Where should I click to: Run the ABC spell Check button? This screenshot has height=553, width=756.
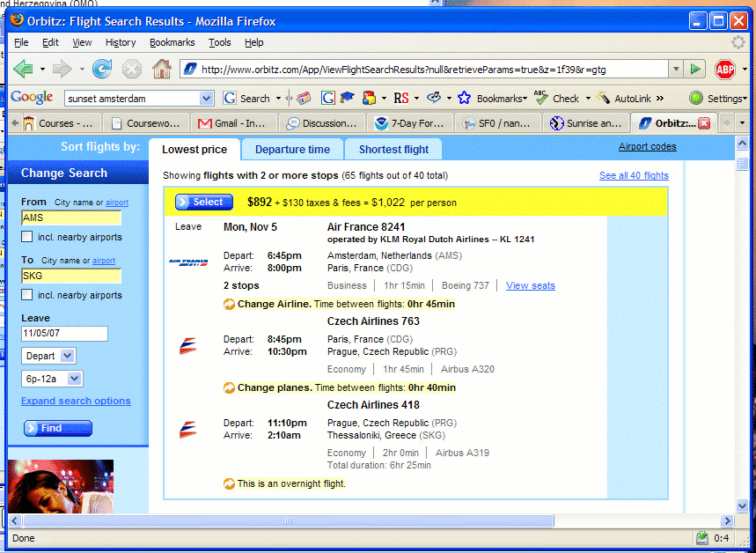555,98
